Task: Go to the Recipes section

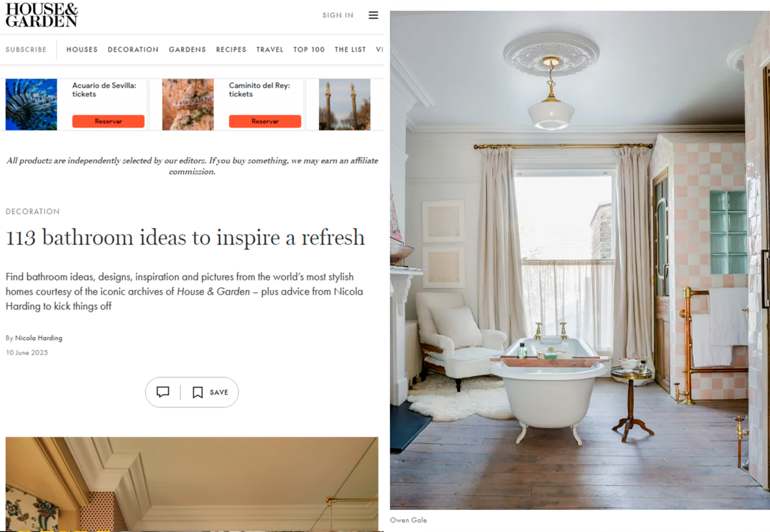Action: (x=231, y=49)
